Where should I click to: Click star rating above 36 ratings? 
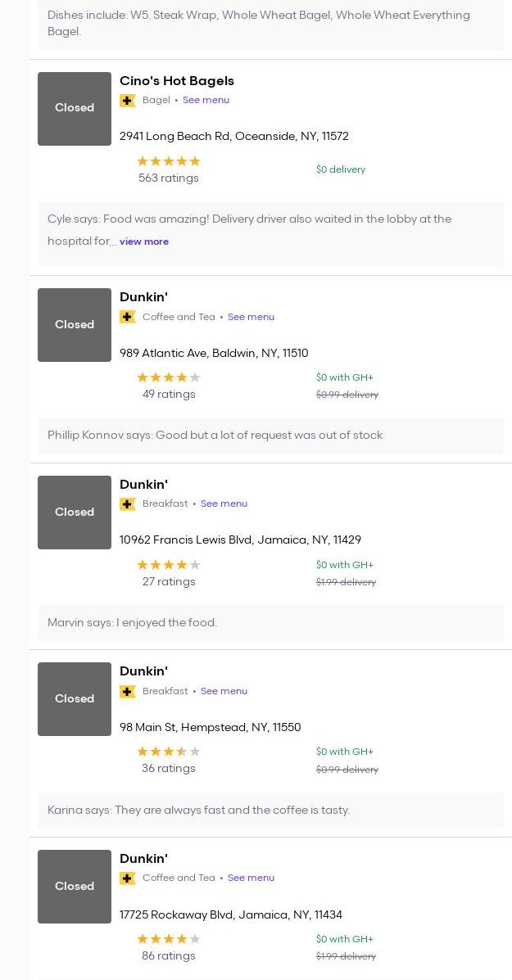pos(168,752)
